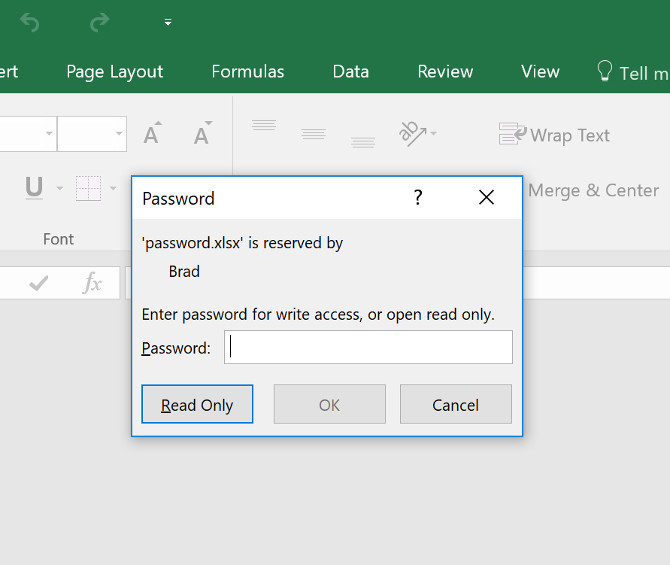The width and height of the screenshot is (670, 565).
Task: Click the Increase Font Size icon
Action: (152, 134)
